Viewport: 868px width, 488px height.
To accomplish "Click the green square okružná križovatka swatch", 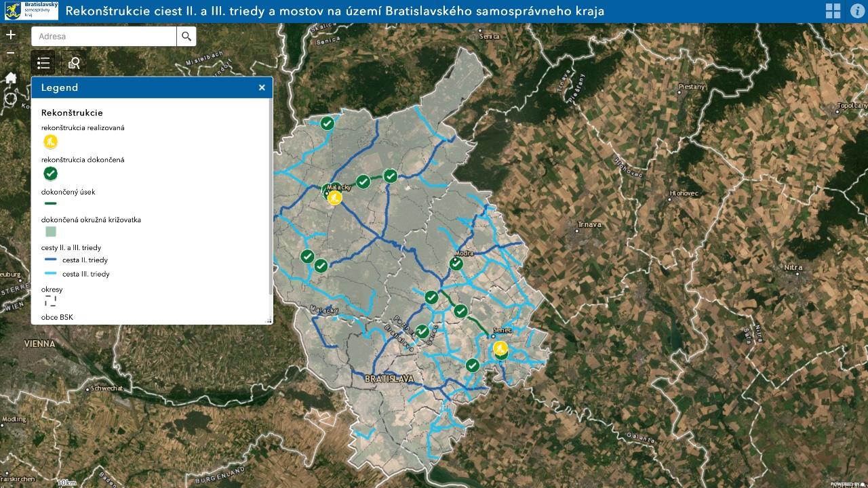I will [x=51, y=232].
